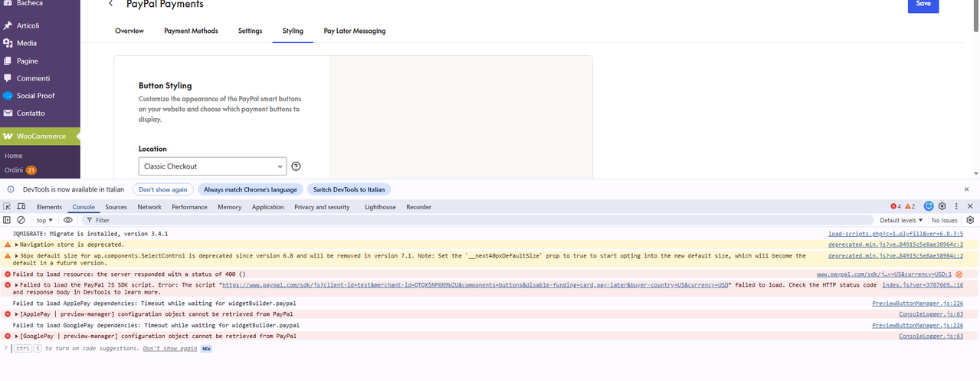Image resolution: width=980 pixels, height=381 pixels.
Task: Click Always match Chrome's language
Action: tap(250, 189)
